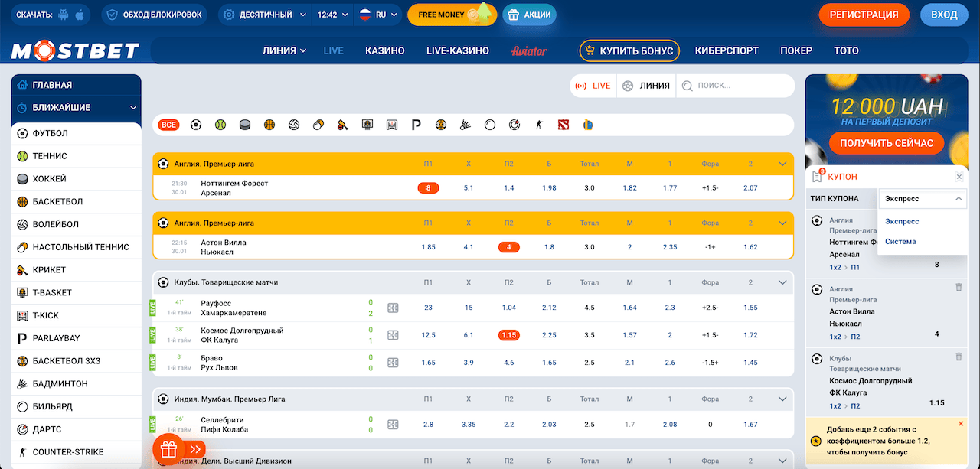The height and width of the screenshot is (469, 980).
Task: Select the Dota 2 red filter icon
Action: 563,125
